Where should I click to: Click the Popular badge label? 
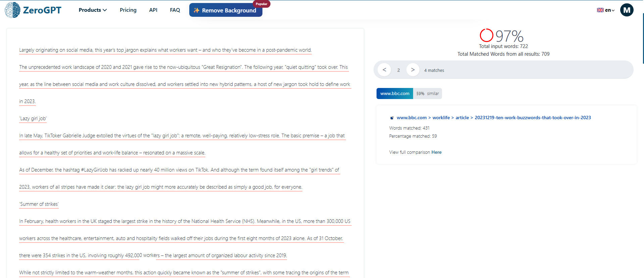261,4
